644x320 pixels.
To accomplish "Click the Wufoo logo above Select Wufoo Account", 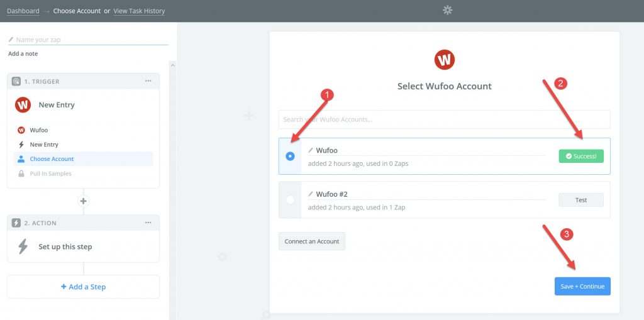I will pos(445,60).
